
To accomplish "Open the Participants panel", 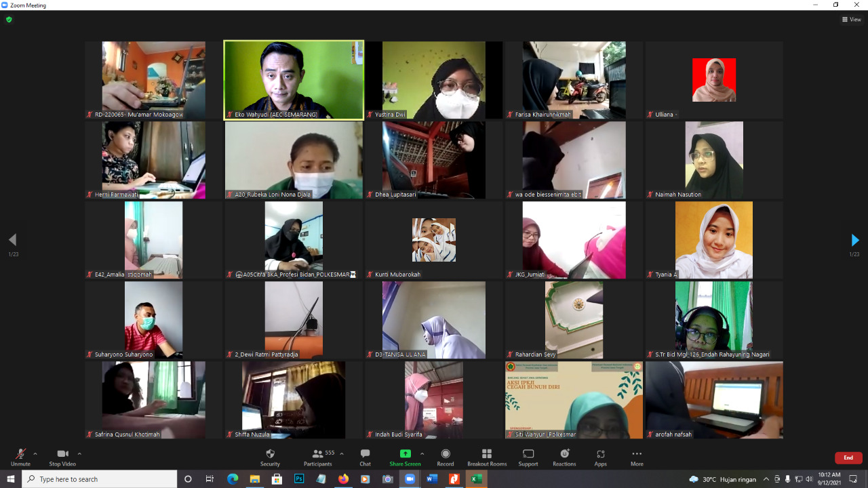I will click(x=317, y=457).
